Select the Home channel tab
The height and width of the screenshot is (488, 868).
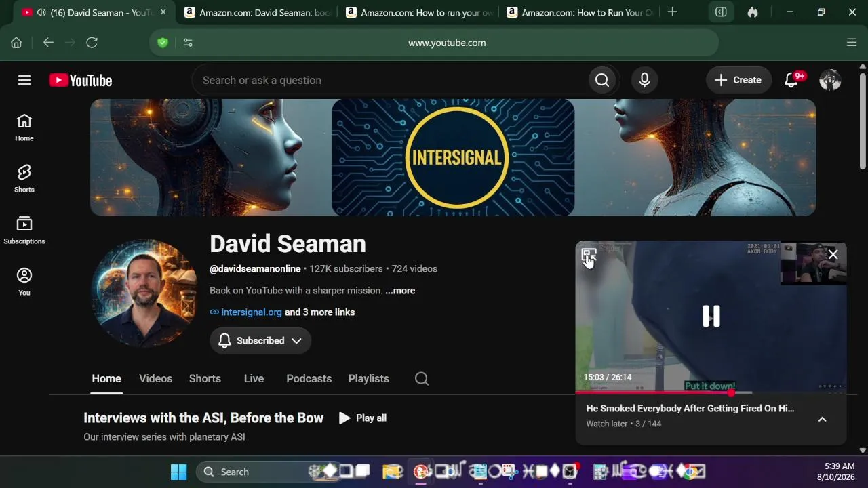pos(106,378)
